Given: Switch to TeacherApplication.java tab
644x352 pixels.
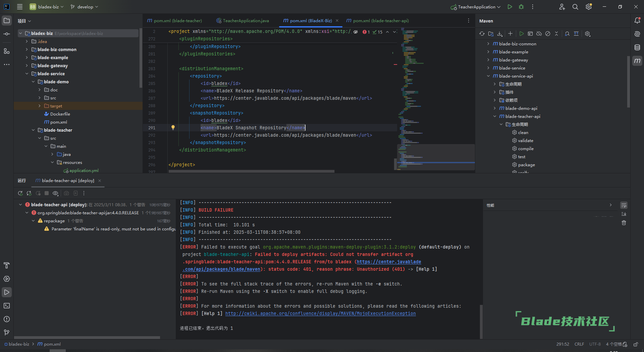Looking at the screenshot, I should (x=243, y=20).
